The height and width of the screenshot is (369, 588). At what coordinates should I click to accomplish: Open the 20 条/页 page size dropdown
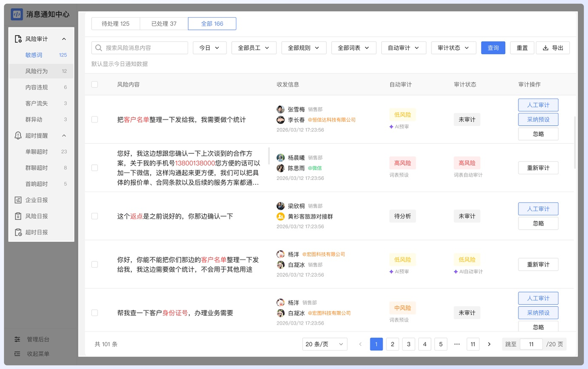(325, 344)
